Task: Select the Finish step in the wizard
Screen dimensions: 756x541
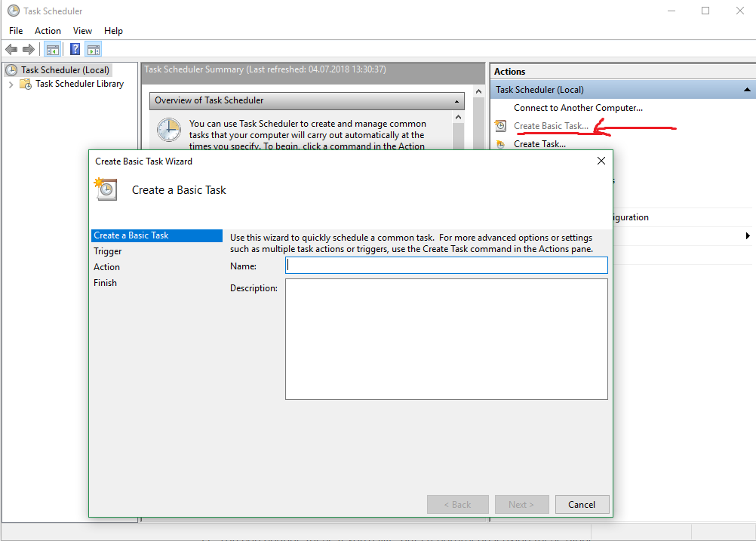Action: coord(105,283)
